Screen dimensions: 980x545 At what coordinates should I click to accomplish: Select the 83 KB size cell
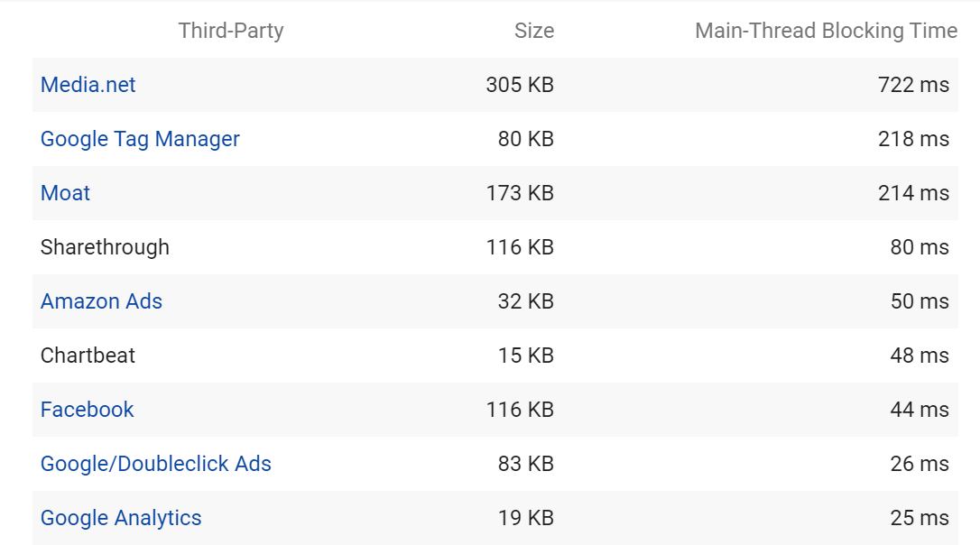(x=525, y=464)
